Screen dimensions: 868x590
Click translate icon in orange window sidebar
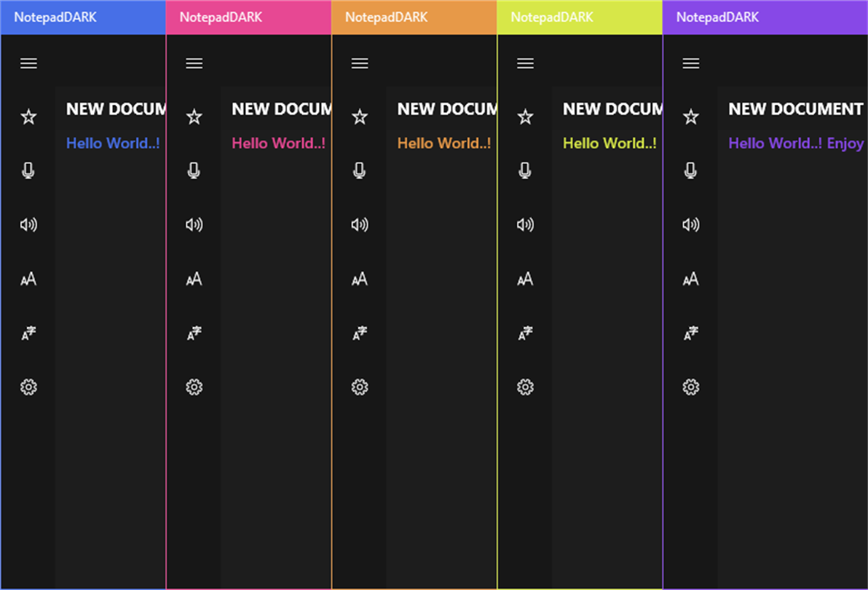tap(359, 333)
